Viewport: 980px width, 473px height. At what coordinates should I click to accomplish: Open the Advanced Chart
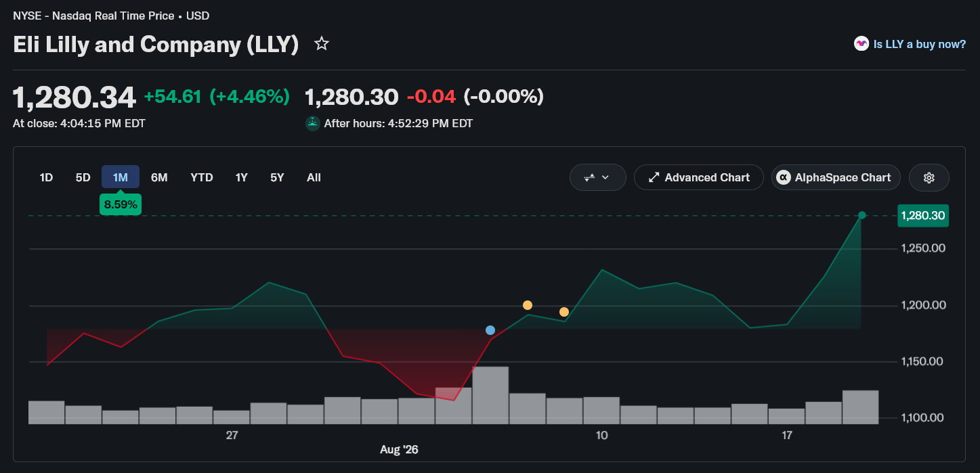coord(699,178)
